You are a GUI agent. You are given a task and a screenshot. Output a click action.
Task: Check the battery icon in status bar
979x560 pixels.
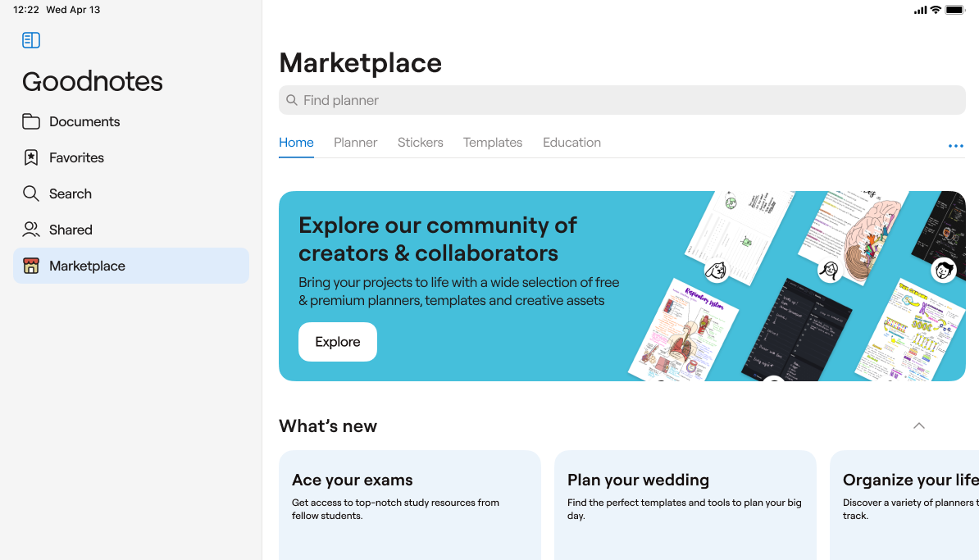(954, 10)
